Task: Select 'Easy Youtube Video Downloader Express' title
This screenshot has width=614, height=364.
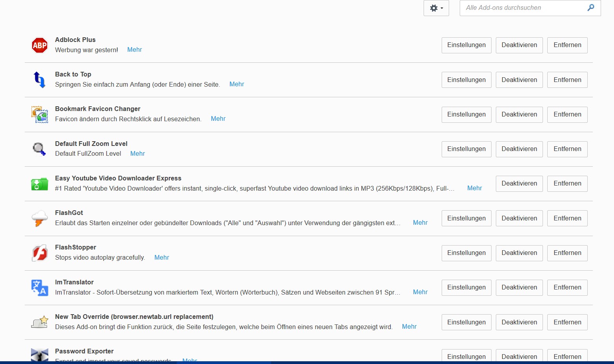Action: (118, 178)
